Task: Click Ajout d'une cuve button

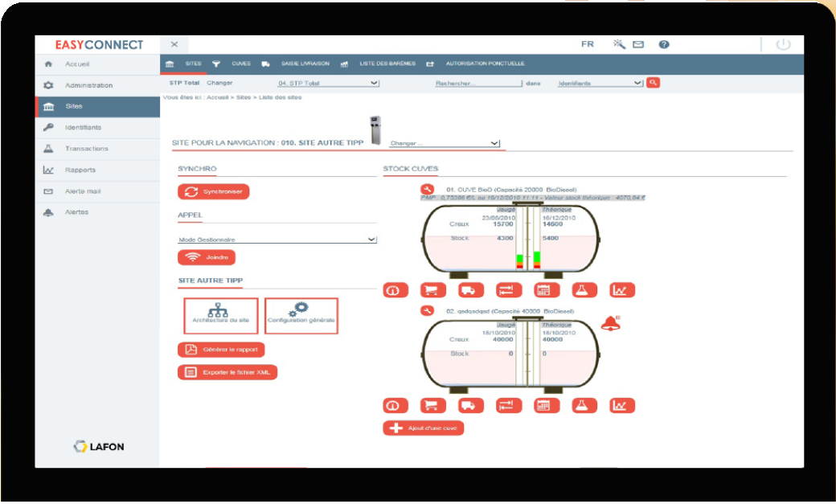Action: [x=424, y=428]
